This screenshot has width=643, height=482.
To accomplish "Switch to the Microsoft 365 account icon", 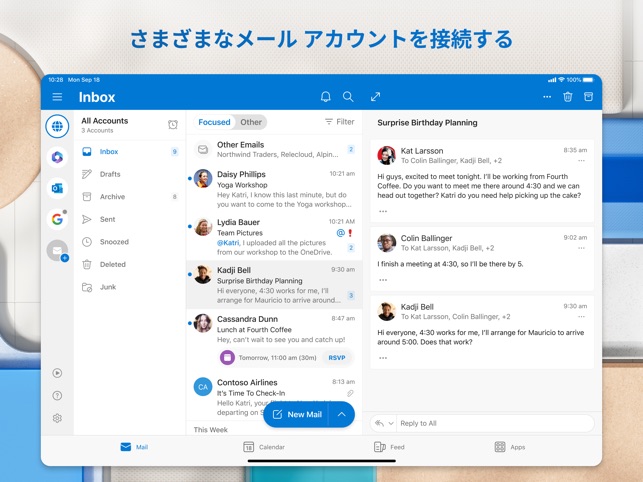I will [57, 157].
